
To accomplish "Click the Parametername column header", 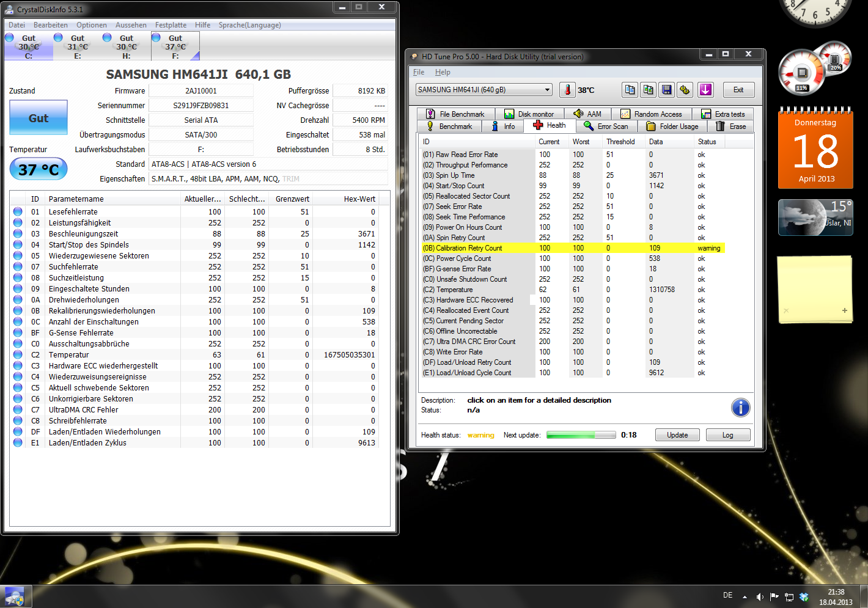I will pyautogui.click(x=114, y=199).
